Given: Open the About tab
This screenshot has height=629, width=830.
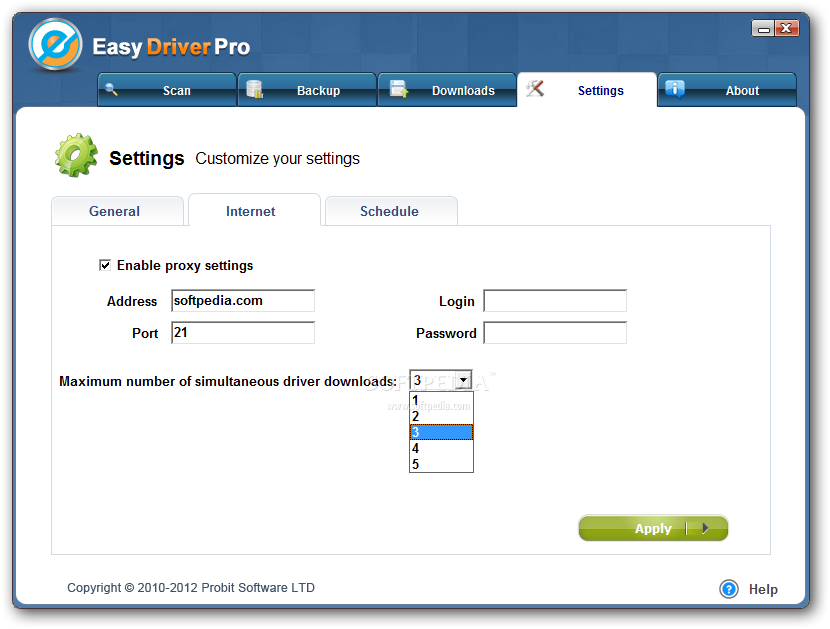Looking at the screenshot, I should (727, 90).
